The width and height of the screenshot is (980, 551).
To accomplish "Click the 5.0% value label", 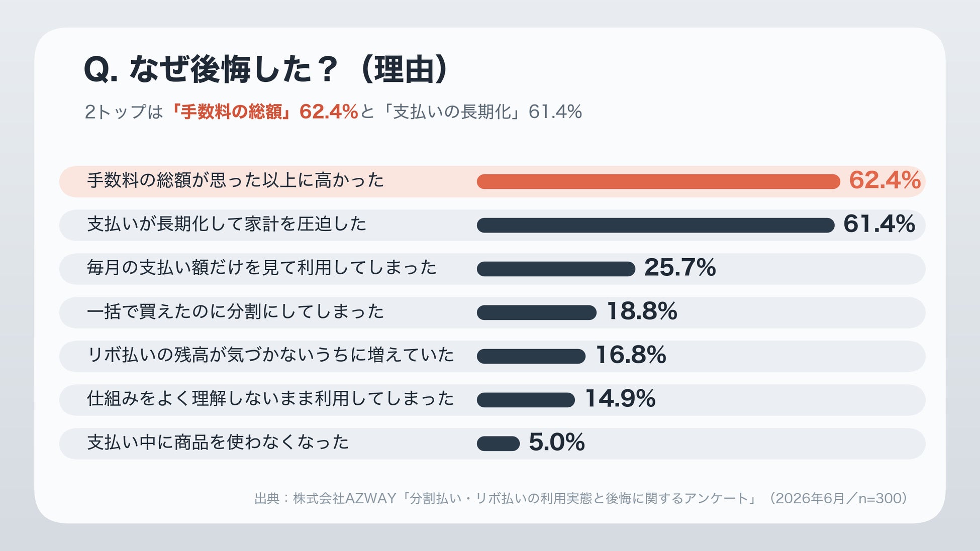I will [557, 443].
